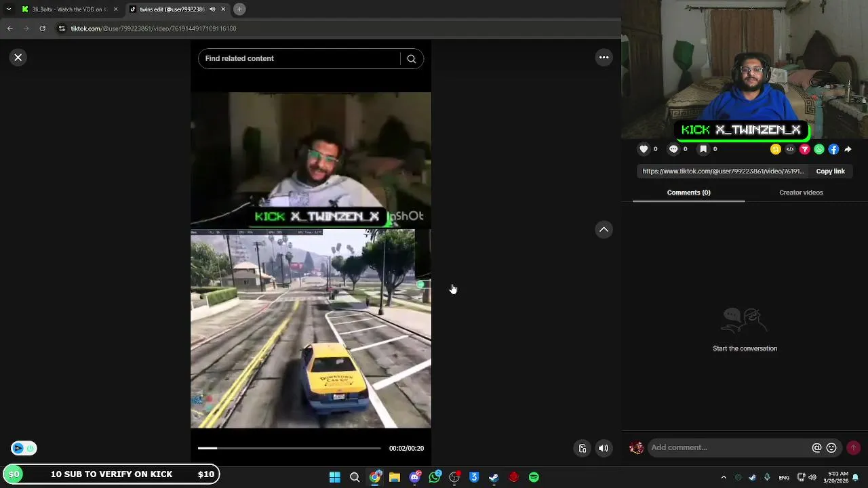Viewport: 868px width, 488px height.
Task: Click the search magnifier icon
Action: click(411, 59)
